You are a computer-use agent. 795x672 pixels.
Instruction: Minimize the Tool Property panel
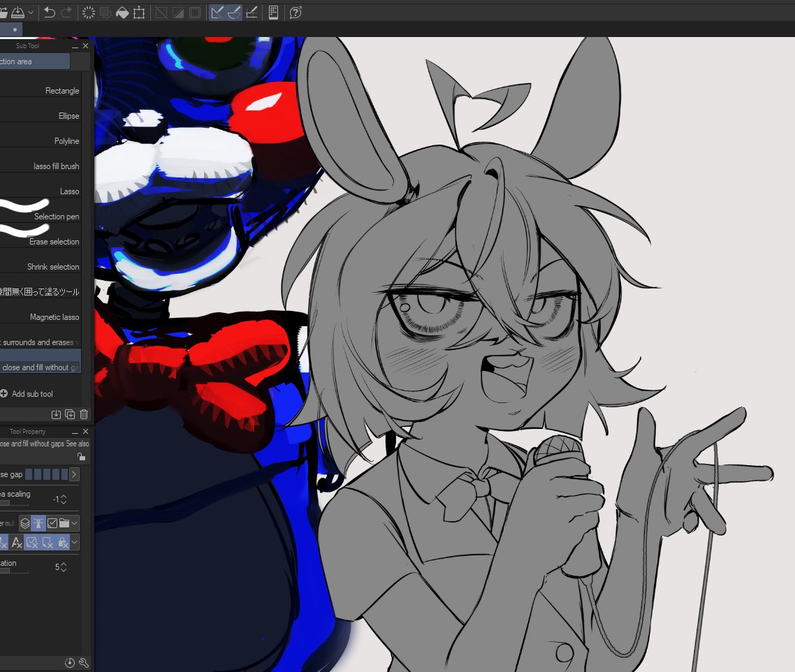coord(75,432)
